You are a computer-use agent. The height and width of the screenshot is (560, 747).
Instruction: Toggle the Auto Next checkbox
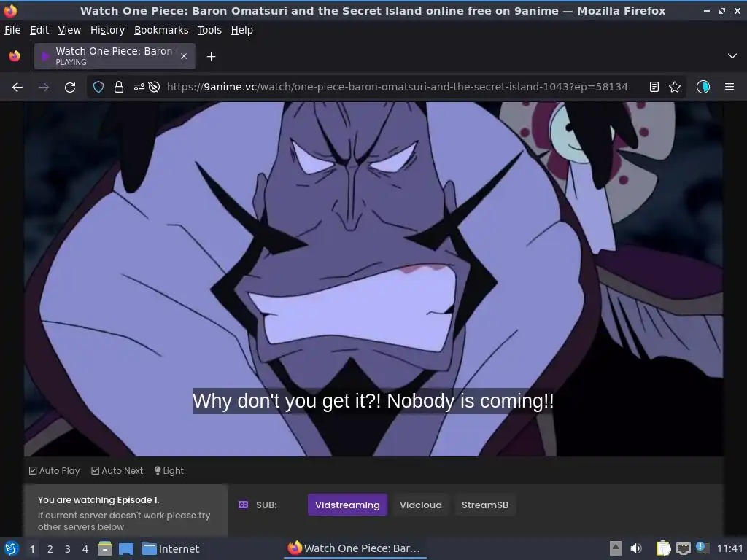(117, 471)
